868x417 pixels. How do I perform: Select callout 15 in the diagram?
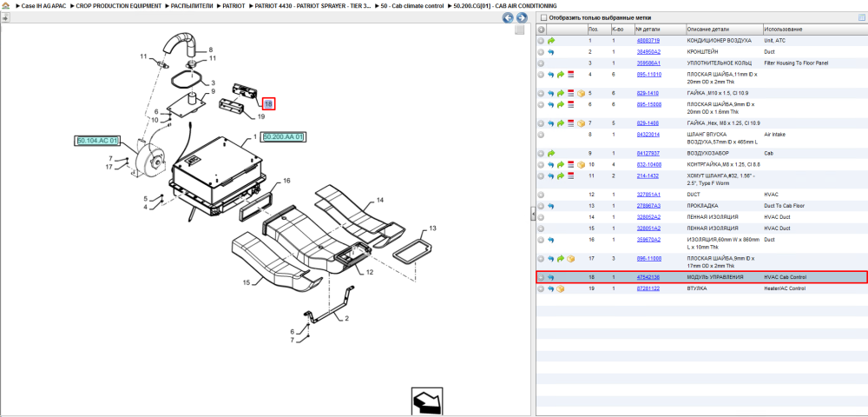coord(247,282)
